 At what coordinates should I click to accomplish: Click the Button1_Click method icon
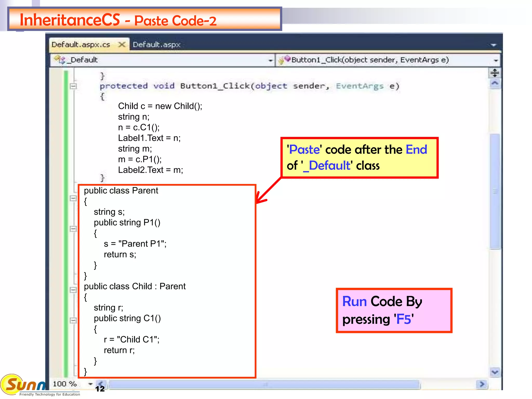click(x=284, y=60)
